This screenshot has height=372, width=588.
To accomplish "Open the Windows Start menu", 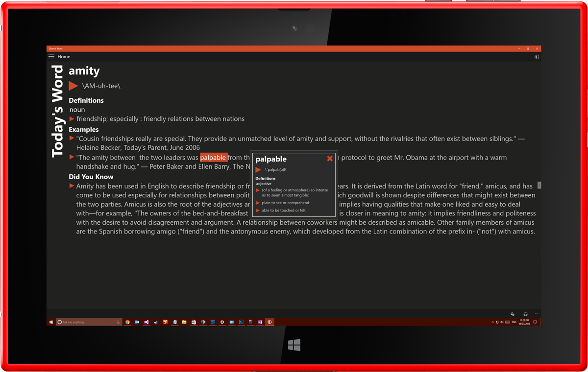I will tap(51, 322).
